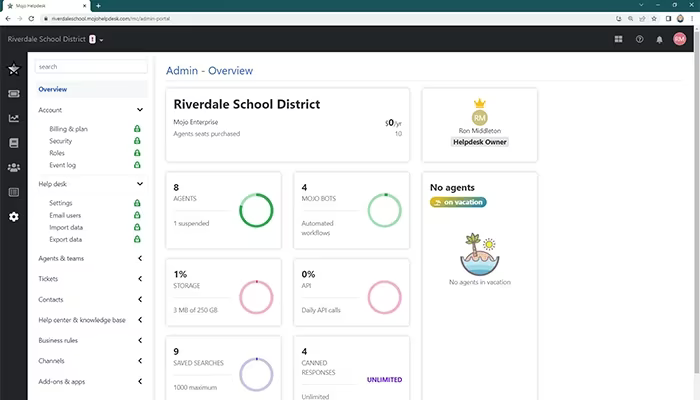Screen dimensions: 700x400
Task: Open the help question mark icon
Action: tap(639, 39)
